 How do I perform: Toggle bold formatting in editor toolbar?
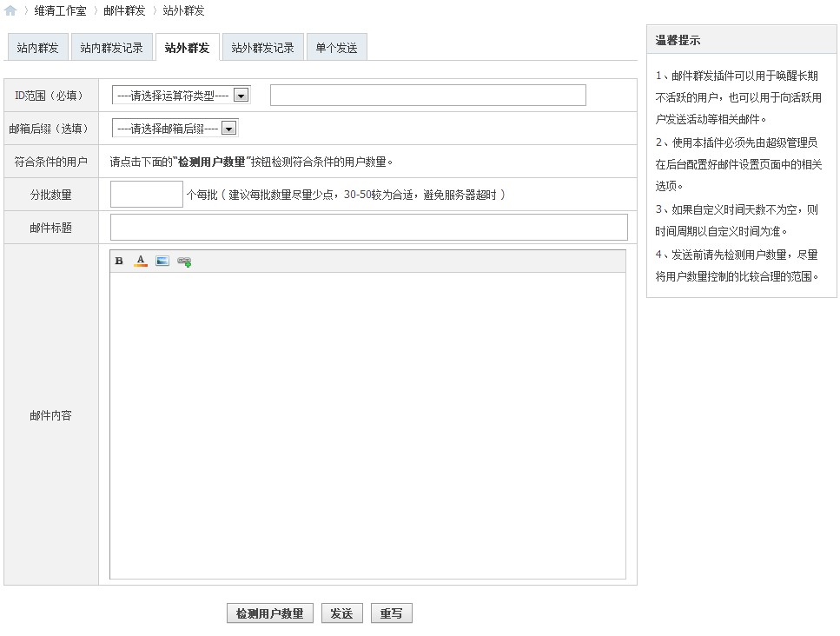(x=119, y=261)
